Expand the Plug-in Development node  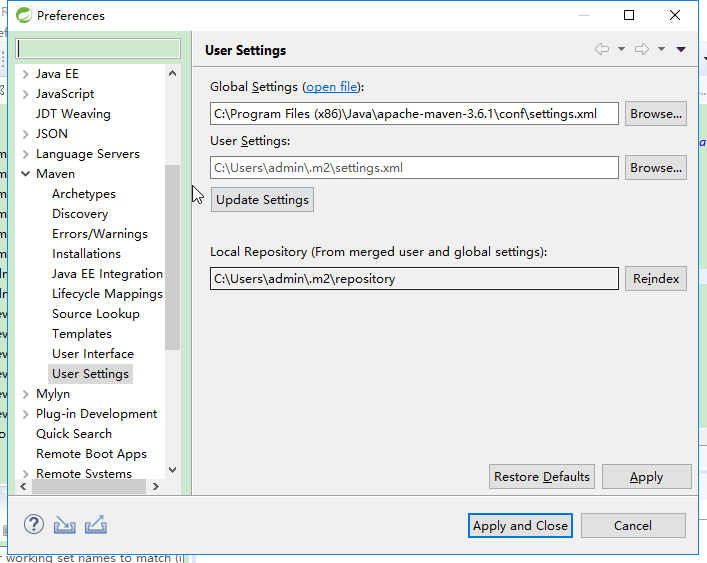click(26, 414)
